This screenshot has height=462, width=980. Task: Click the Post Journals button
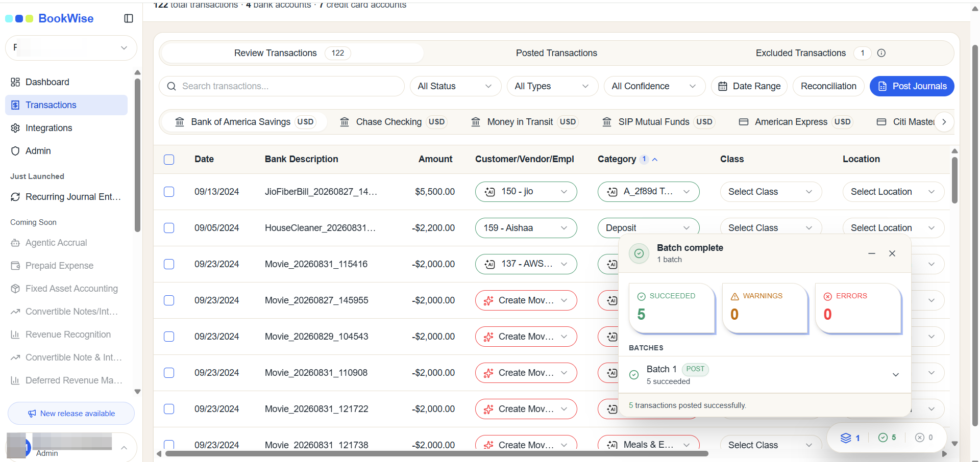click(x=912, y=86)
